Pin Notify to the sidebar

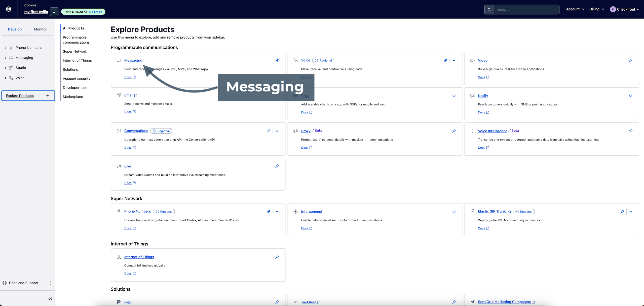(x=631, y=96)
